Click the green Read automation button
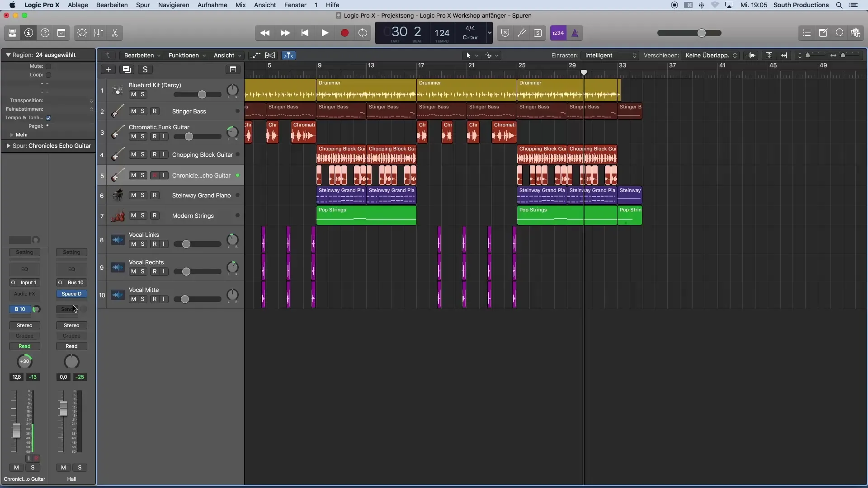Image resolution: width=868 pixels, height=488 pixels. click(x=24, y=347)
